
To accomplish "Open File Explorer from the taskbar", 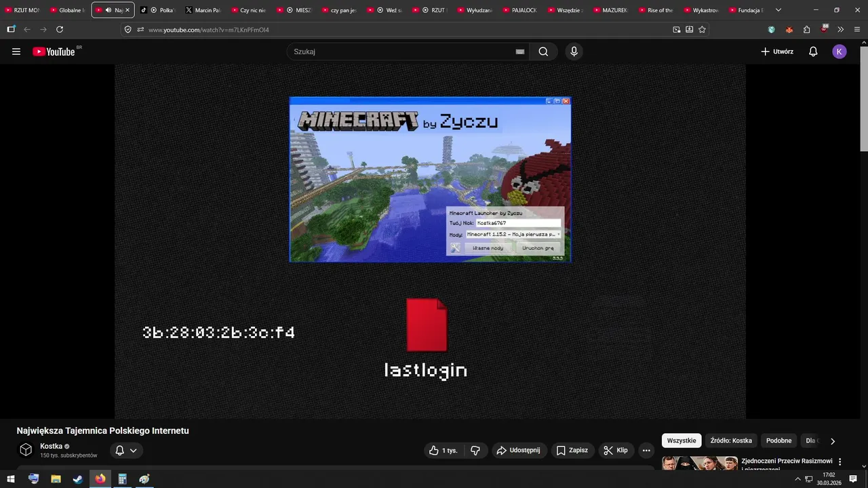I will (x=56, y=479).
